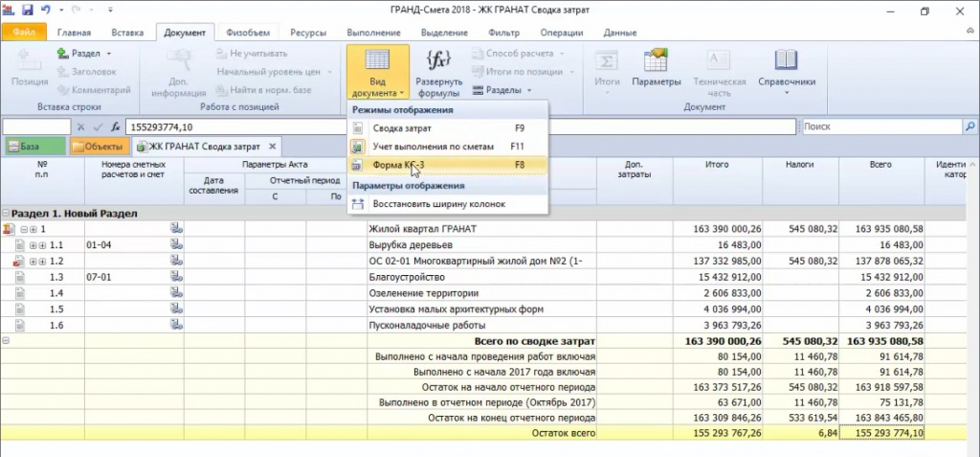980x457 pixels.
Task: Click the formula bar value field
Action: tap(460, 127)
